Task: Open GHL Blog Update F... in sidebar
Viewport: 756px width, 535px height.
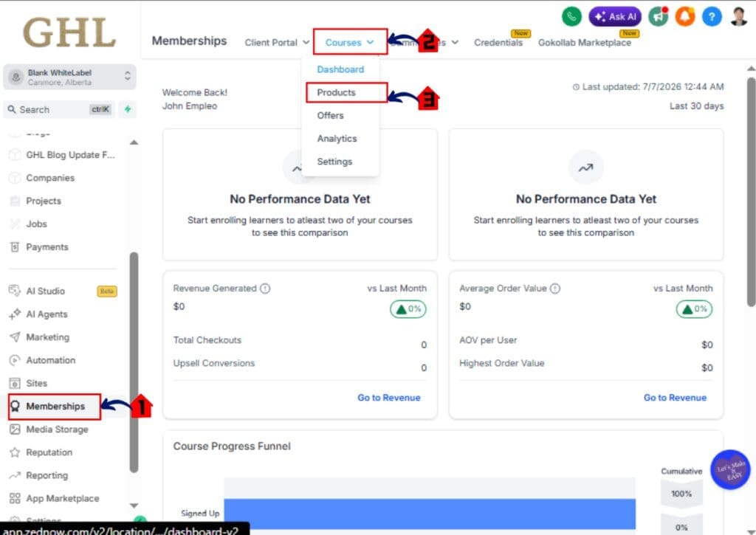Action: pos(70,155)
